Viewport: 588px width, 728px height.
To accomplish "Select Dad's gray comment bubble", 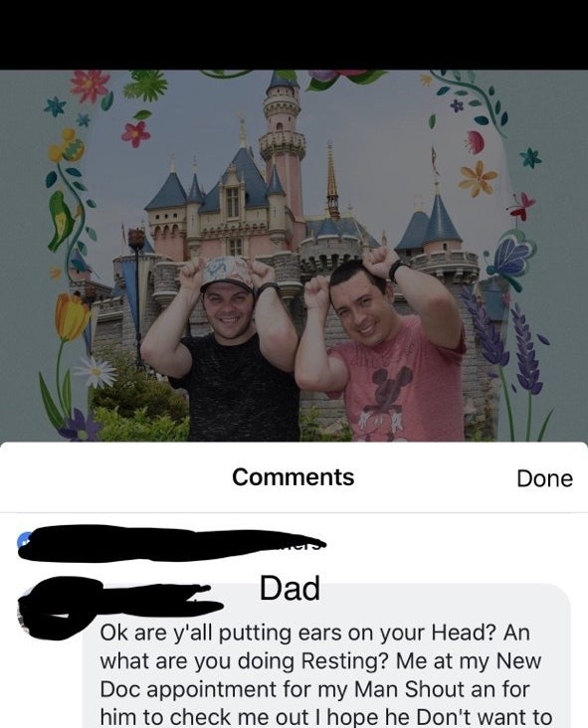I will (326, 655).
